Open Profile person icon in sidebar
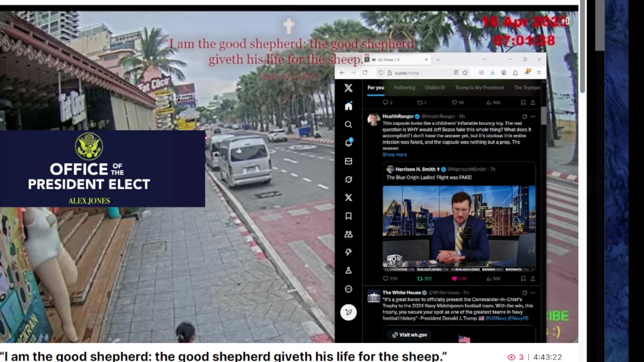The width and height of the screenshot is (644, 362). pos(348,270)
